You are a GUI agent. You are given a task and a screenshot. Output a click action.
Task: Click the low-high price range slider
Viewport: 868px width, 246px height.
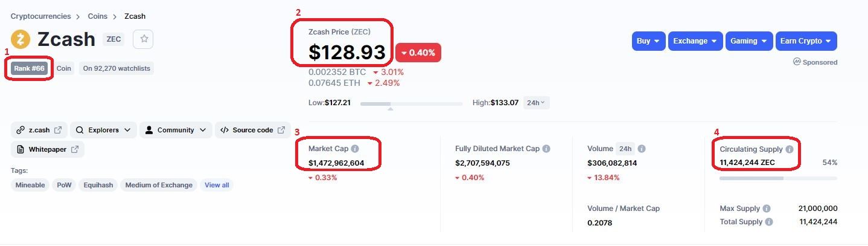tap(411, 104)
